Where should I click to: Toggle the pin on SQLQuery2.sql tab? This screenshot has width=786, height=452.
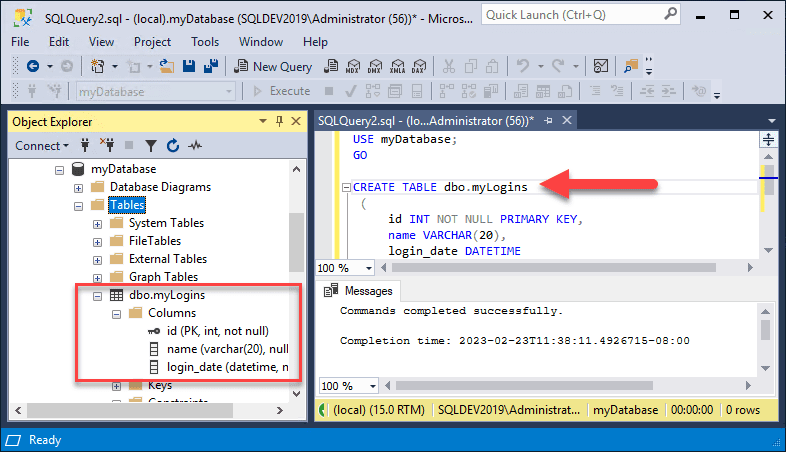(548, 121)
